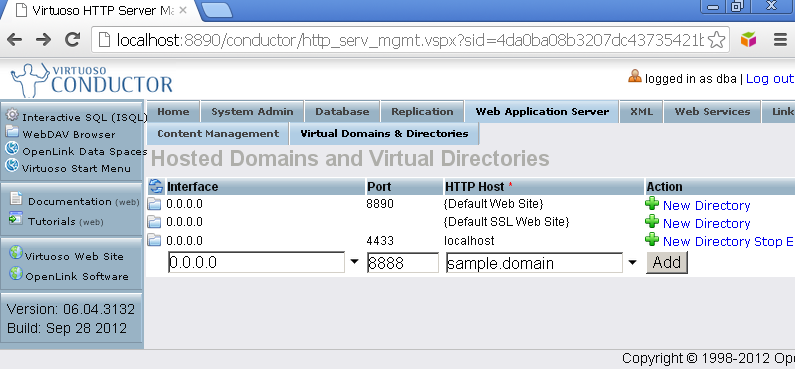The image size is (795, 369).
Task: Open the WebDAV Browser link
Action: click(69, 134)
